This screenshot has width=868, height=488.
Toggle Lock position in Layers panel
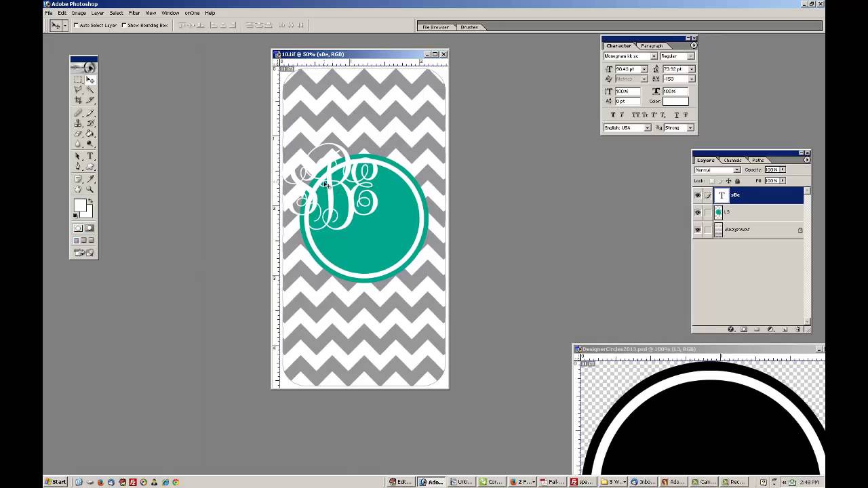pos(728,181)
